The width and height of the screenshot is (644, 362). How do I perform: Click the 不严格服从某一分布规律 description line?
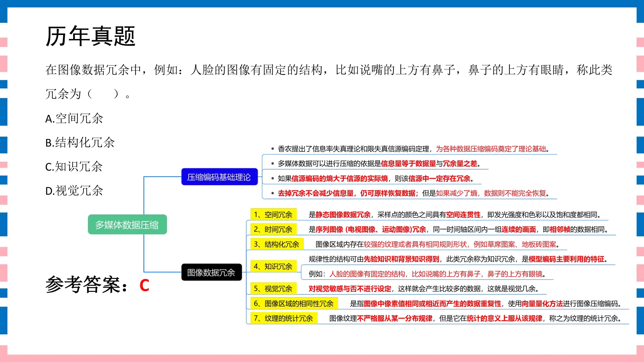point(475,318)
